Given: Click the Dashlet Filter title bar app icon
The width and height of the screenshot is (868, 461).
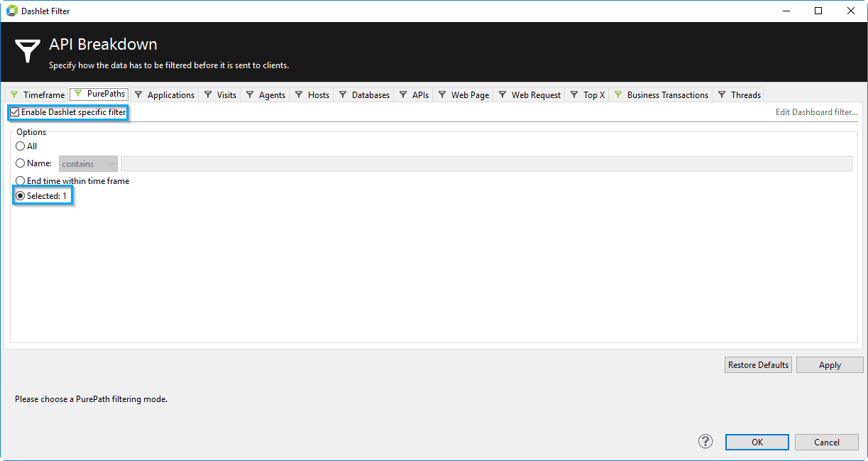Looking at the screenshot, I should click(x=11, y=11).
